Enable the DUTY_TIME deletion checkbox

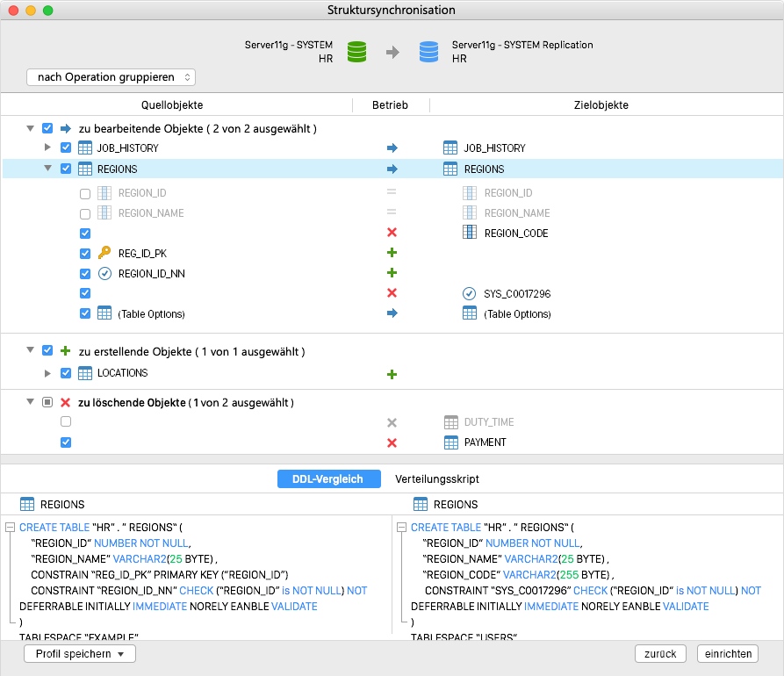coord(66,421)
